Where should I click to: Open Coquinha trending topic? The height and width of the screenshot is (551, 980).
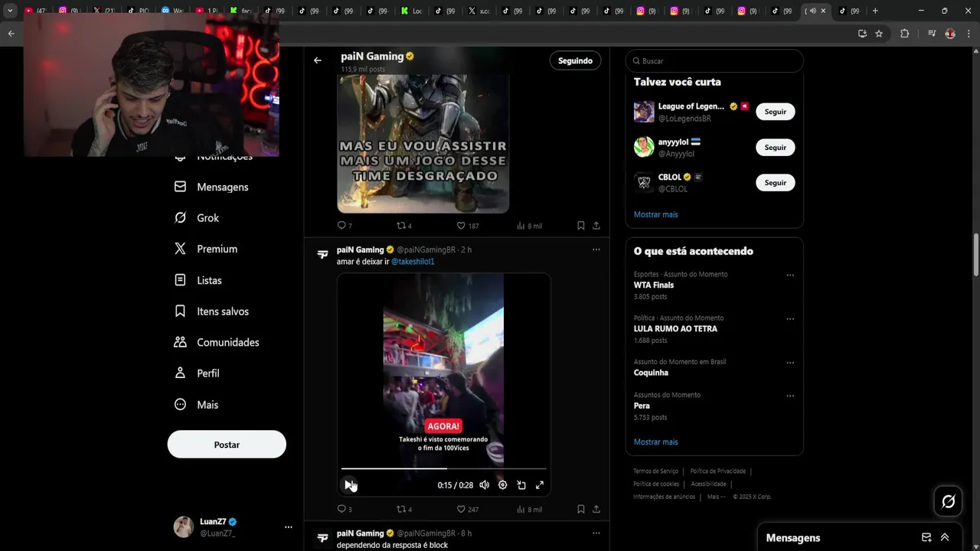(651, 373)
